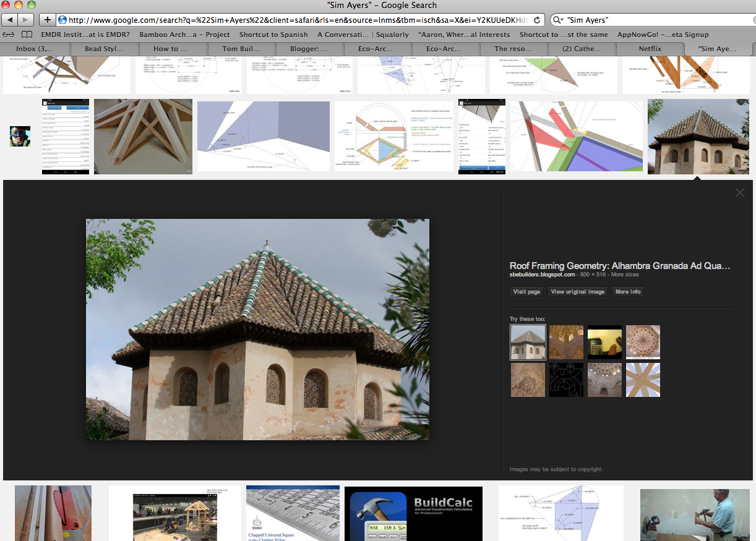Open the Shortcut to Spanish bookmark

click(273, 34)
